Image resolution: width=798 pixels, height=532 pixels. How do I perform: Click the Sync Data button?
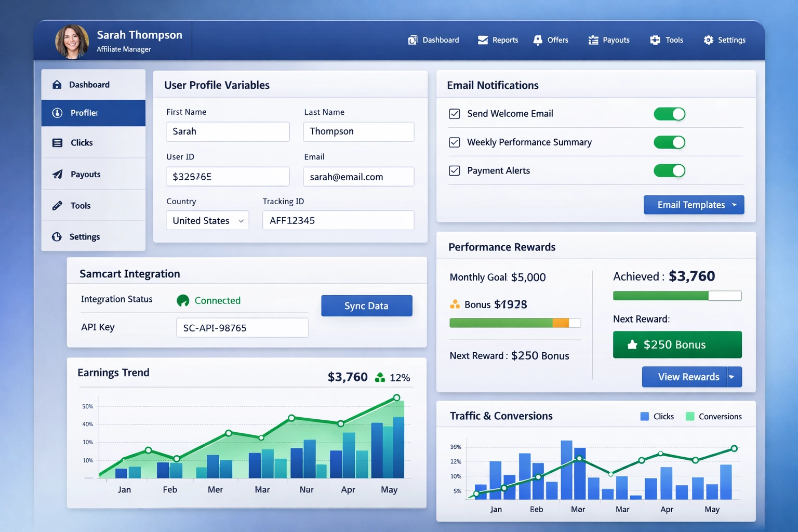(366, 305)
